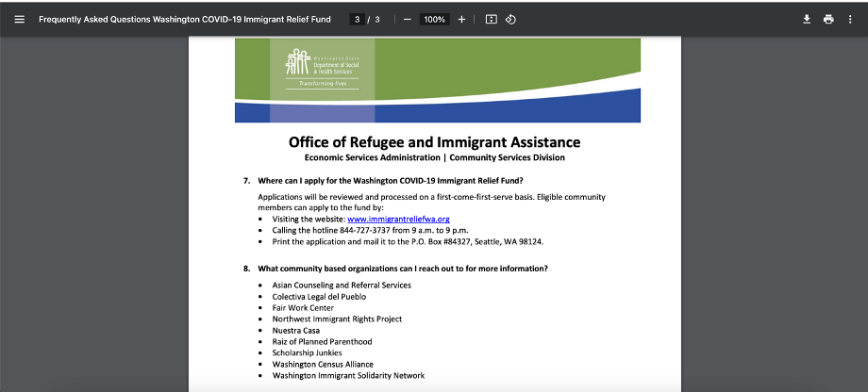This screenshot has width=868, height=392.
Task: Rotate the document counterclockwise
Action: click(510, 19)
